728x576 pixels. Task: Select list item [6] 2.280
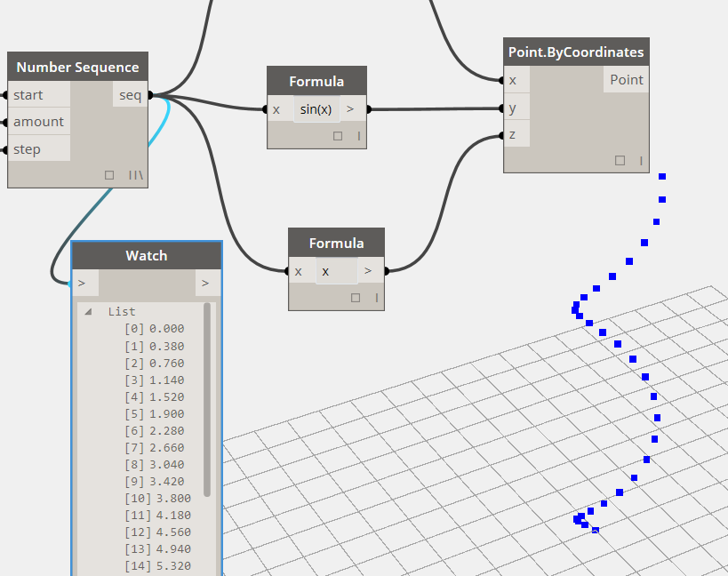(154, 431)
